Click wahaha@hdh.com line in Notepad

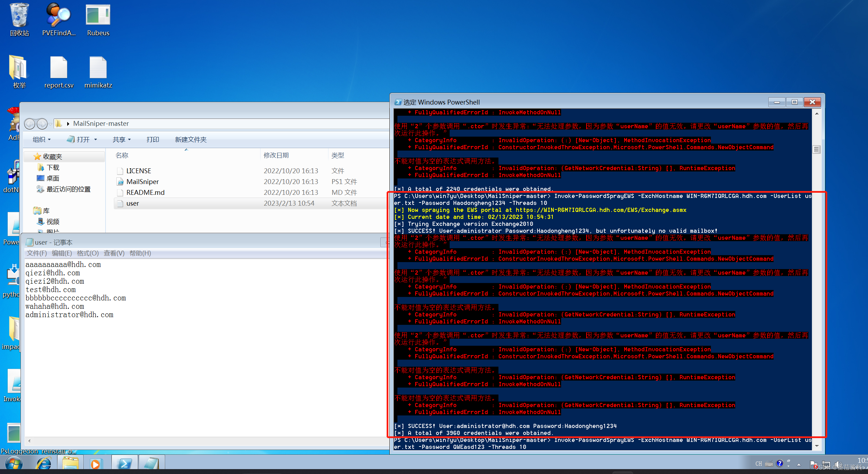tap(55, 306)
